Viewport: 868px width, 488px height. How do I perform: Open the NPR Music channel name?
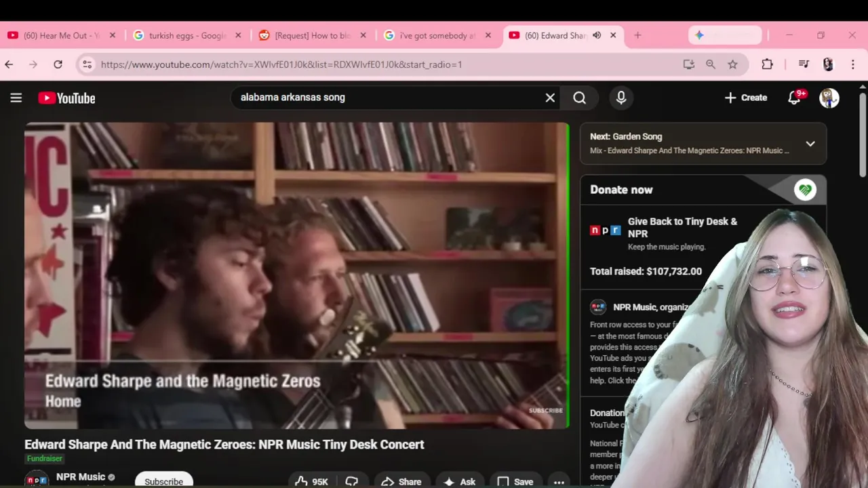pyautogui.click(x=81, y=477)
